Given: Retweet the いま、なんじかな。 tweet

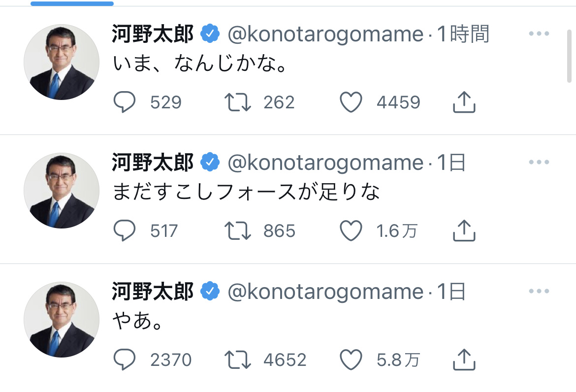Looking at the screenshot, I should point(238,102).
